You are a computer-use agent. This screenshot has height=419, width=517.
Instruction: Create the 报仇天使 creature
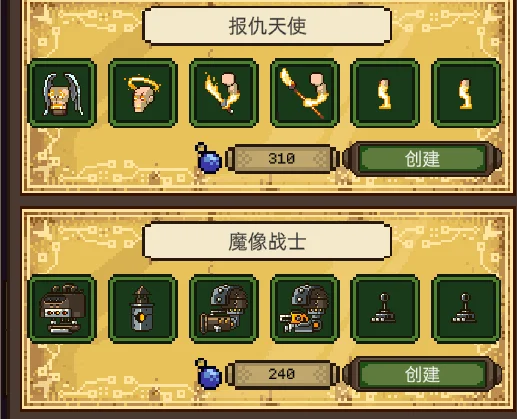pos(422,159)
